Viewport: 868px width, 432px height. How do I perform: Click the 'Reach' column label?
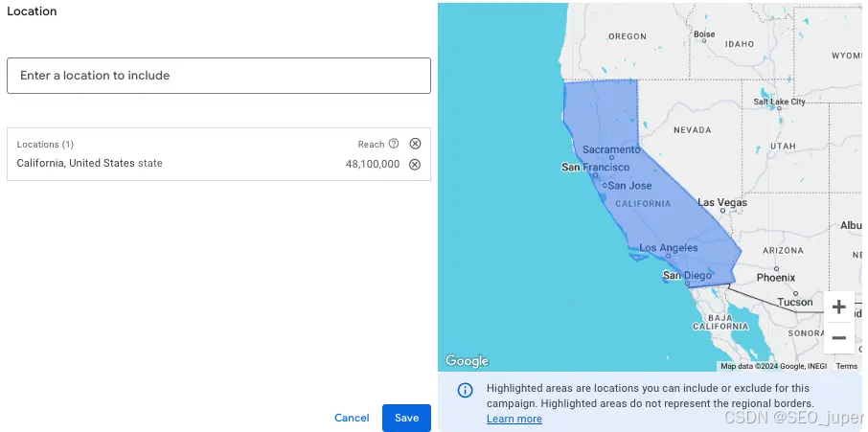[371, 145]
